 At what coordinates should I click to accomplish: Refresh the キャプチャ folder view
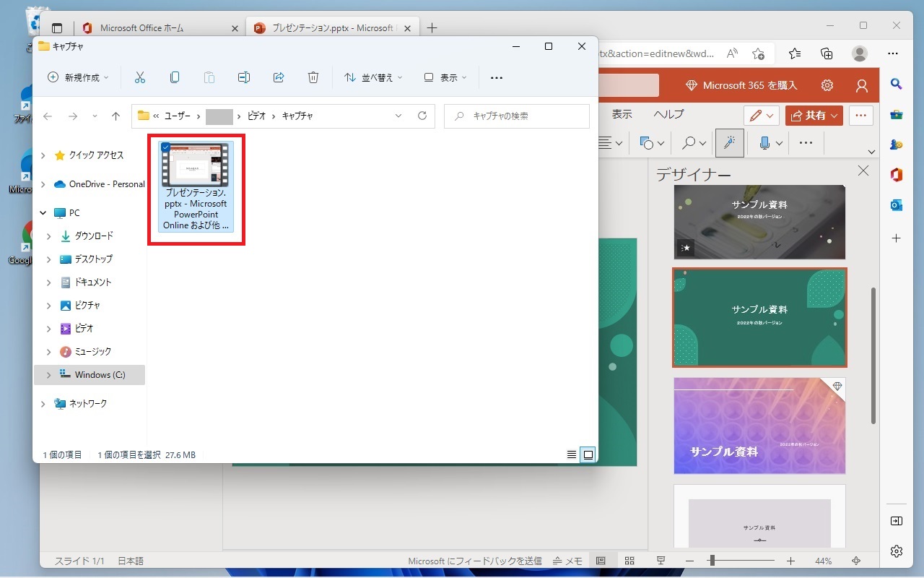pyautogui.click(x=422, y=116)
